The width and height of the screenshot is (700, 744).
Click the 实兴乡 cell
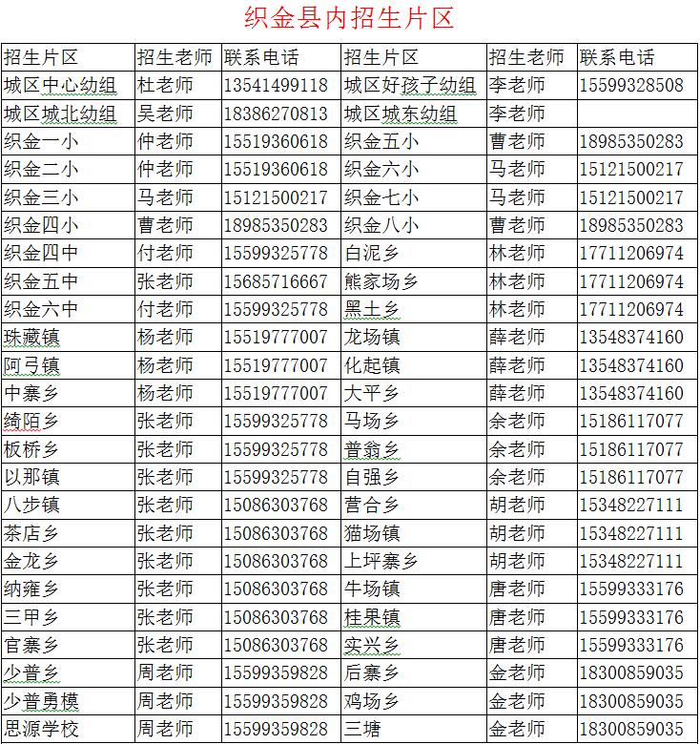tap(414, 645)
